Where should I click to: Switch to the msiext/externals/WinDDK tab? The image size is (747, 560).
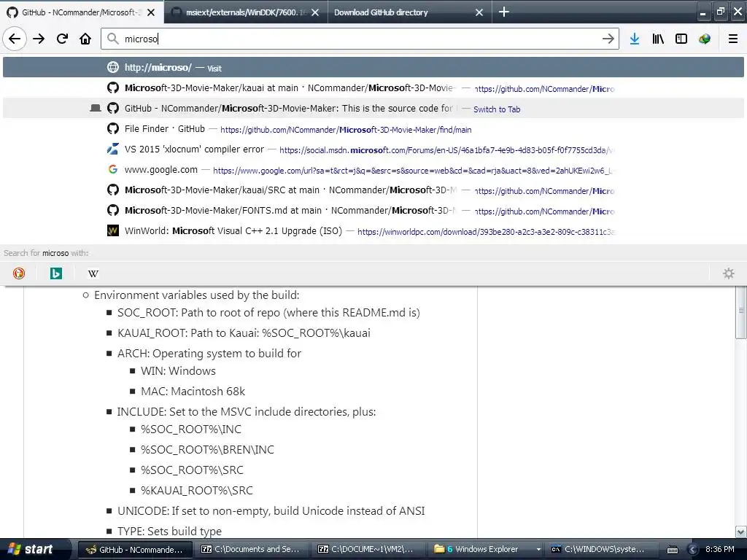(246, 12)
